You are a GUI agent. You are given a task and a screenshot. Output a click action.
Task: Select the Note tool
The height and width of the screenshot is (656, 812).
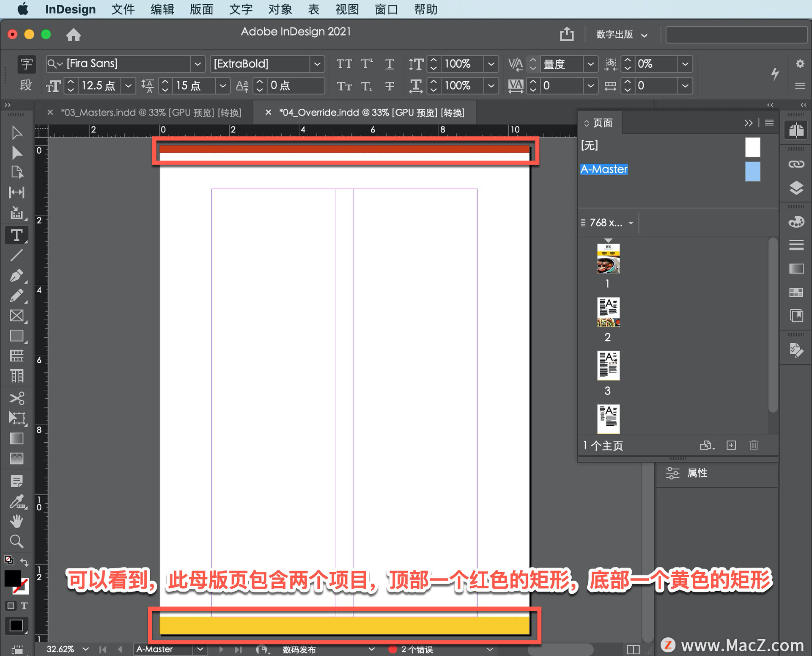click(x=16, y=481)
